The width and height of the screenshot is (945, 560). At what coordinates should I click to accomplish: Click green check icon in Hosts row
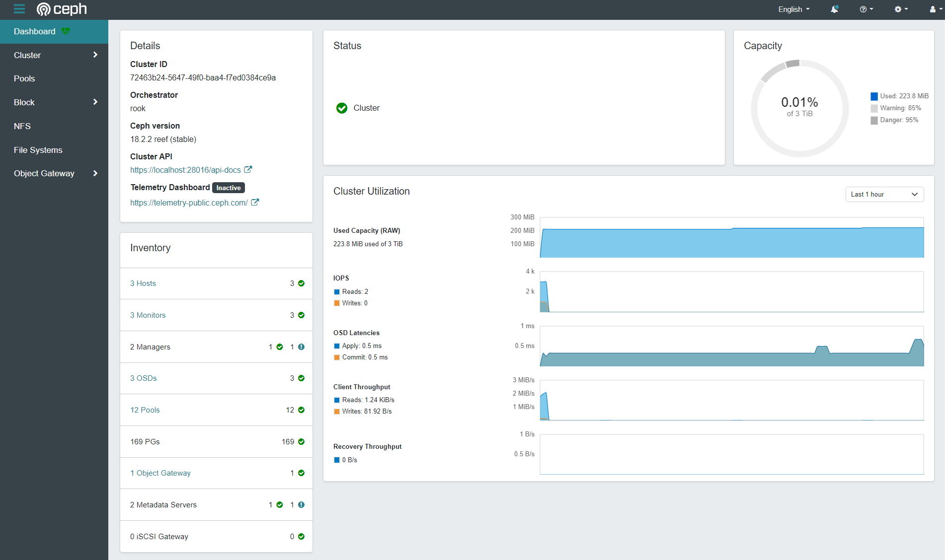[x=301, y=283]
